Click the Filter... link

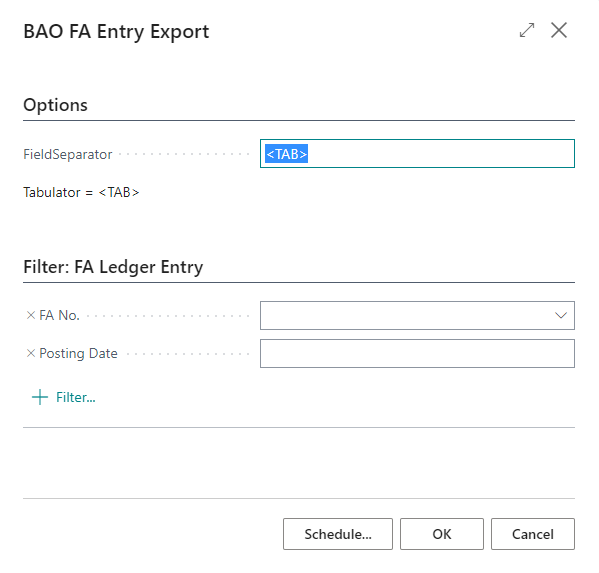[76, 397]
